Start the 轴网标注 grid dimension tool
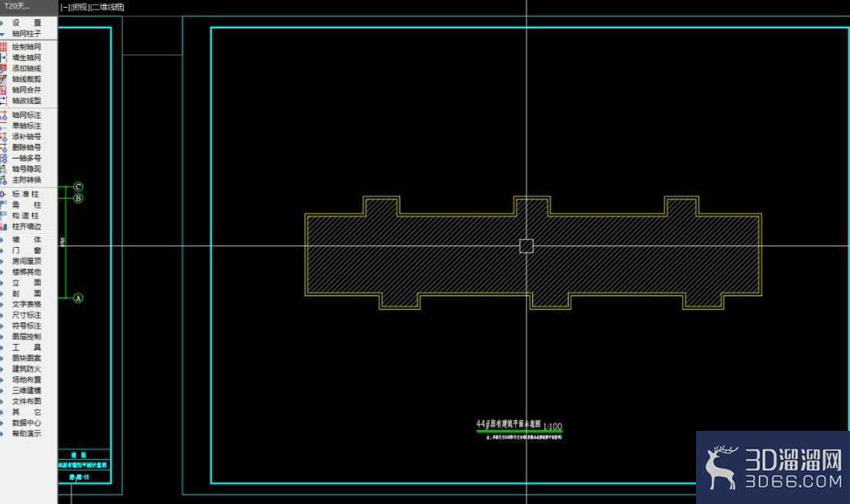The height and width of the screenshot is (504, 850). (x=26, y=115)
